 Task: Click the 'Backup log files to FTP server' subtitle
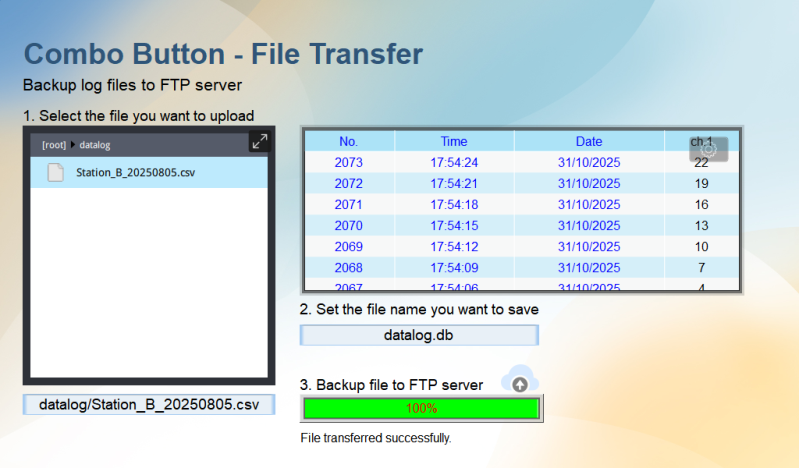click(132, 85)
